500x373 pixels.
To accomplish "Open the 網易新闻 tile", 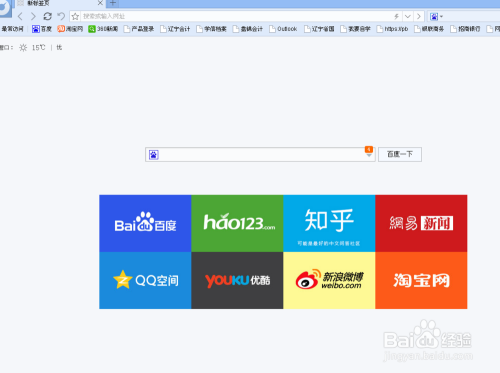I will coord(421,223).
